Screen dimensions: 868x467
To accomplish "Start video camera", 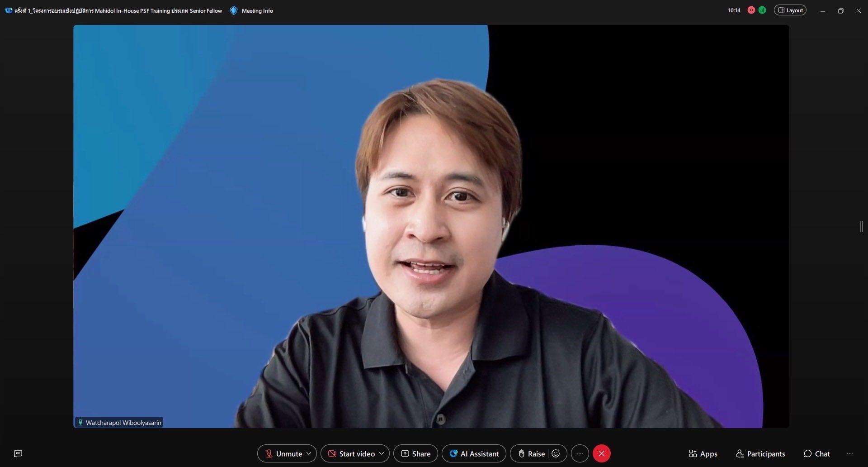I will 351,453.
